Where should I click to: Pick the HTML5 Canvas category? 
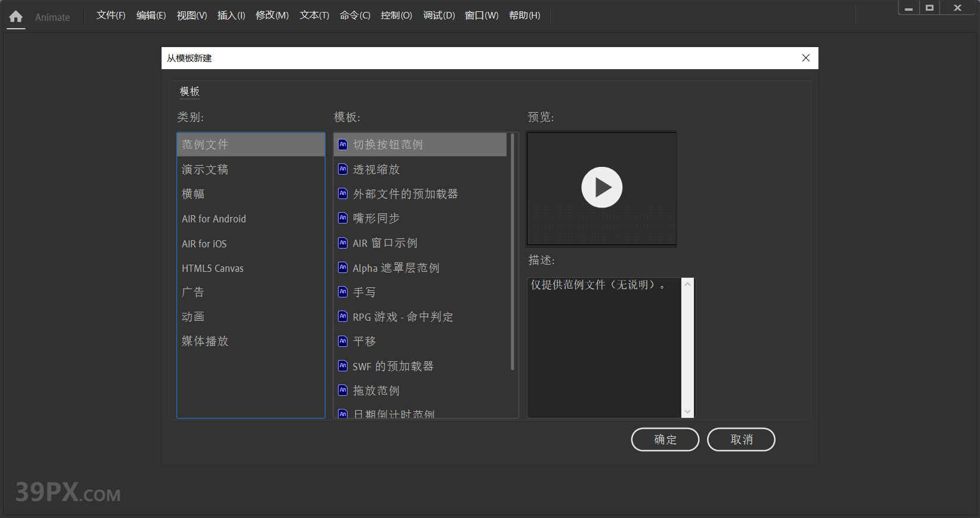coord(251,268)
